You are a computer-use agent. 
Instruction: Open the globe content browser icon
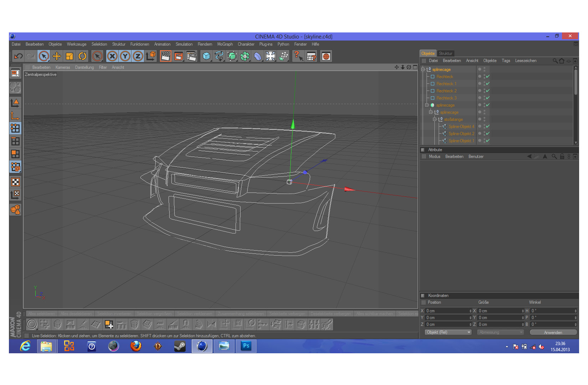pos(326,56)
